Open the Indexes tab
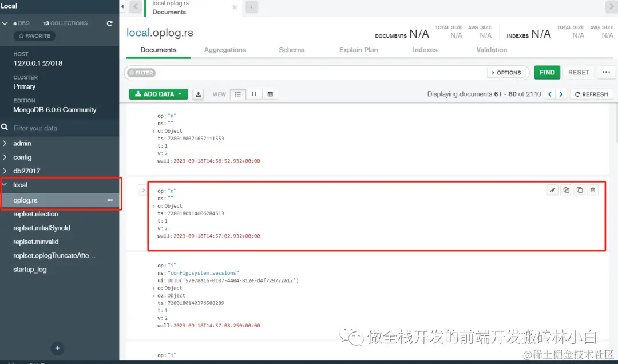The image size is (618, 364). click(x=425, y=50)
